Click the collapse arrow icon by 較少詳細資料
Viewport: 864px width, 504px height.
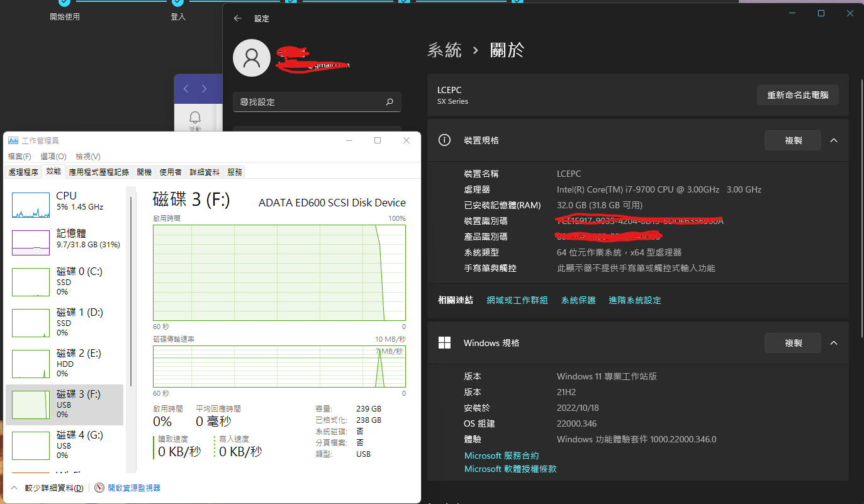(x=14, y=488)
